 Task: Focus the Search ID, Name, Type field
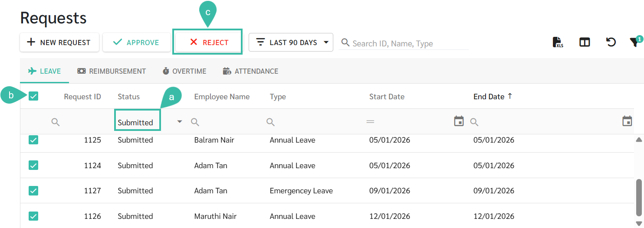pos(404,43)
